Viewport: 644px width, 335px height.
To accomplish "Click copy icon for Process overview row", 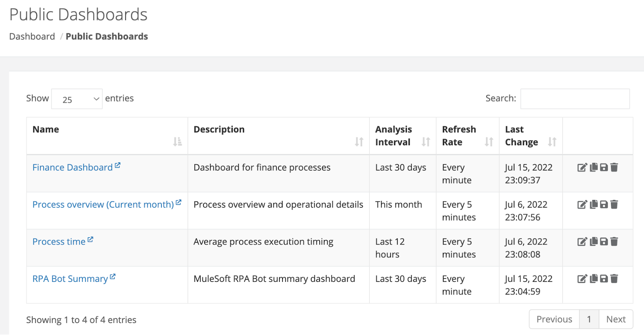I will click(x=594, y=205).
